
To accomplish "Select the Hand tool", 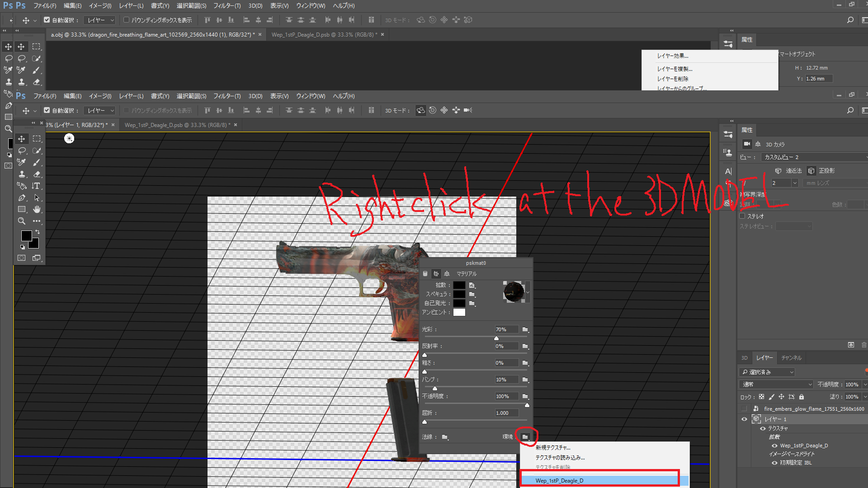I will (37, 209).
